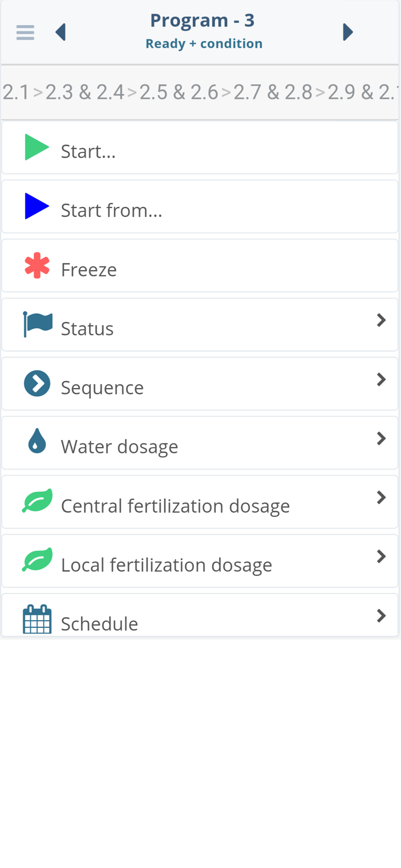
Task: Open the hamburger menu
Action: [x=25, y=32]
